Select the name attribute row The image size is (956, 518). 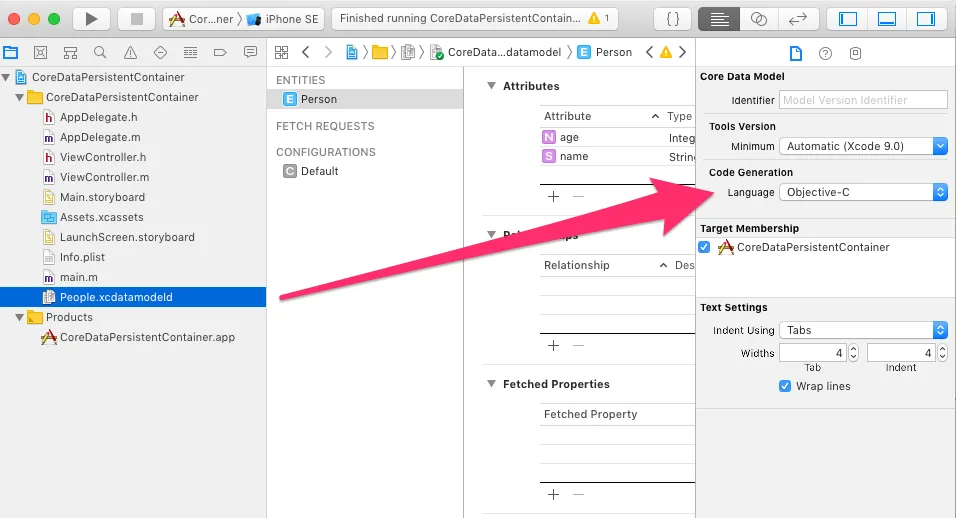(x=618, y=157)
